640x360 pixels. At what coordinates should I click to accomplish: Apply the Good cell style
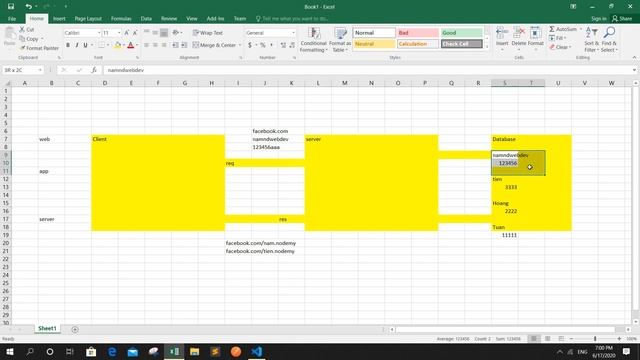(x=462, y=33)
